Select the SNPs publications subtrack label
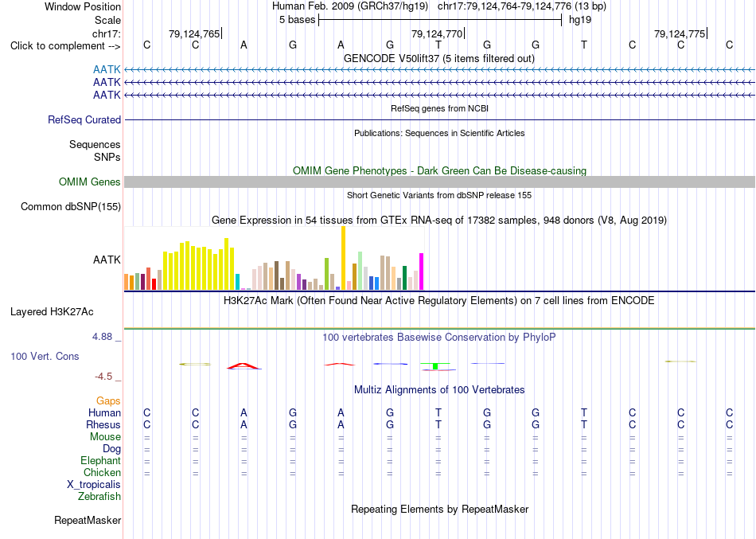 (x=107, y=157)
